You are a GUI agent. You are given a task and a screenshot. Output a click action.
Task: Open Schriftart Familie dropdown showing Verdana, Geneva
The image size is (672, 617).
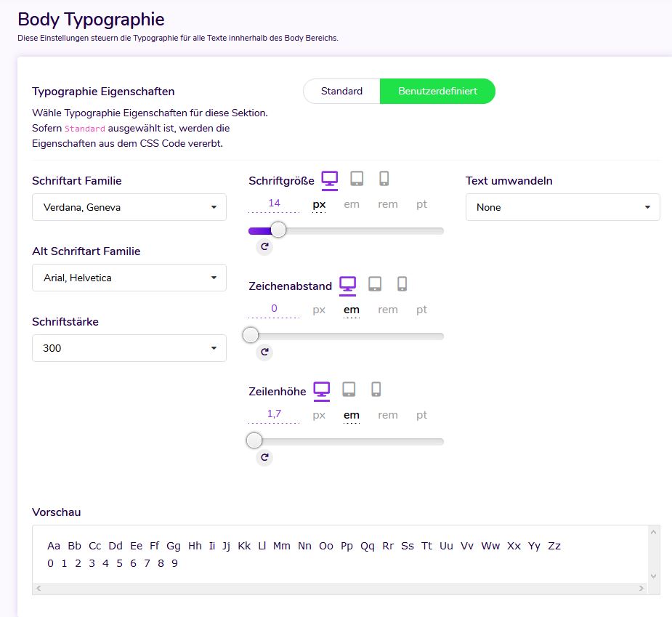point(129,207)
